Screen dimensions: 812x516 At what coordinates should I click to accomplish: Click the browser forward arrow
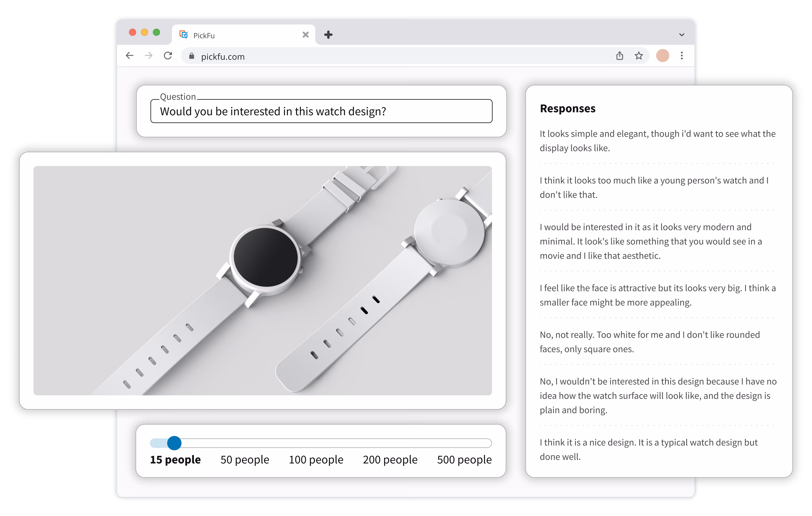[148, 56]
